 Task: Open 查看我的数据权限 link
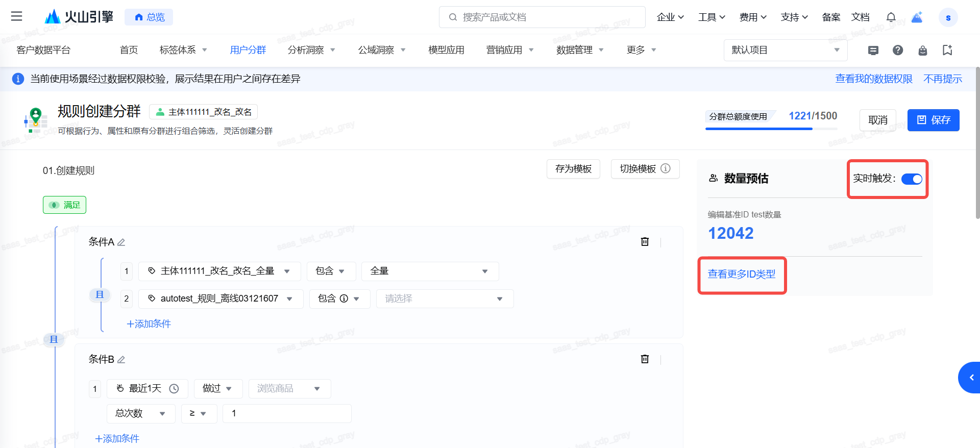(873, 79)
